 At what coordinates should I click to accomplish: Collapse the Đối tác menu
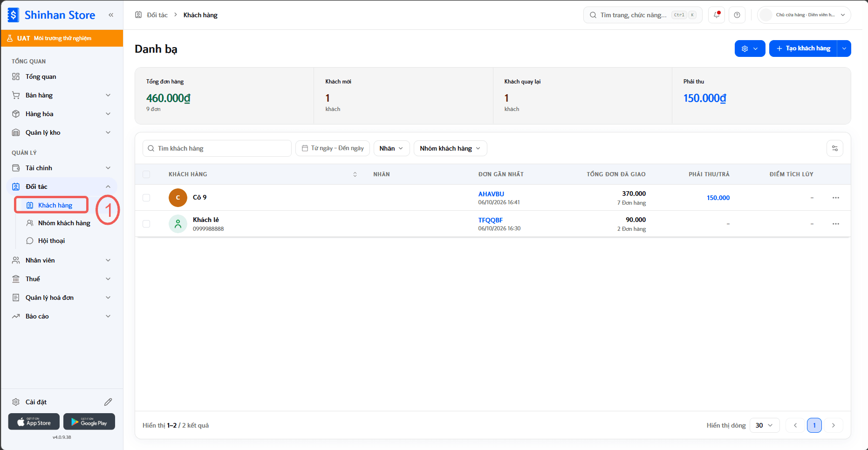coord(62,187)
